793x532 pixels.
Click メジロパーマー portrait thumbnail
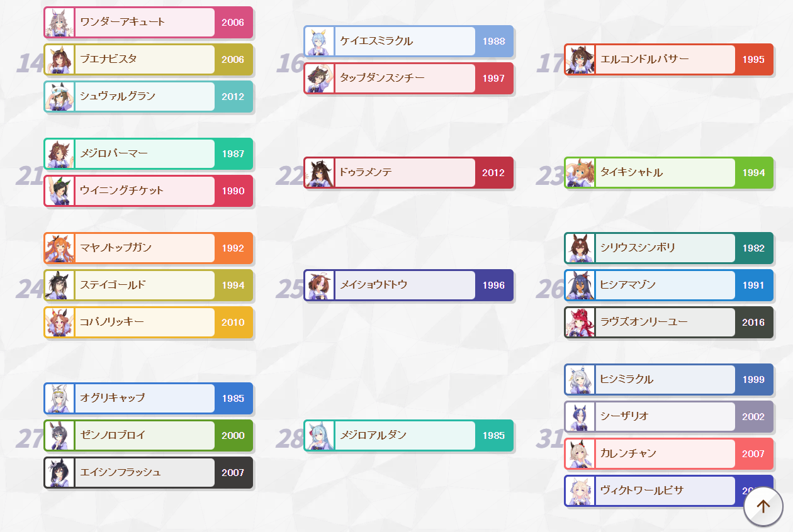pos(60,154)
